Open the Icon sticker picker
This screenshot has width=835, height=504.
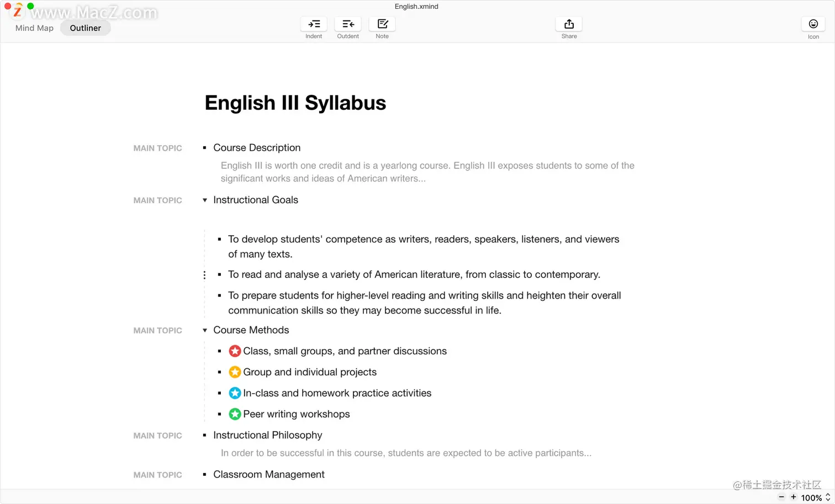pyautogui.click(x=813, y=24)
